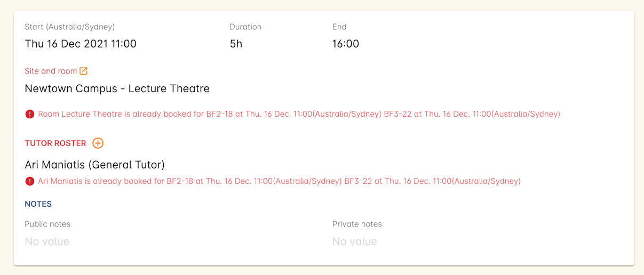Edit the Duration value 5h
Image resolution: width=644 pixels, height=275 pixels.
coord(236,44)
